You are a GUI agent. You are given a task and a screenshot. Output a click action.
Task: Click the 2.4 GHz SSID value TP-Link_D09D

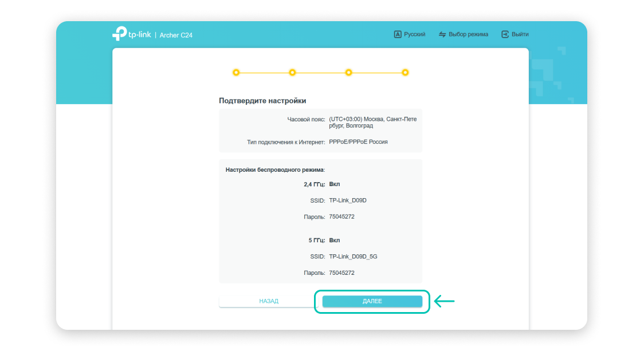click(348, 200)
